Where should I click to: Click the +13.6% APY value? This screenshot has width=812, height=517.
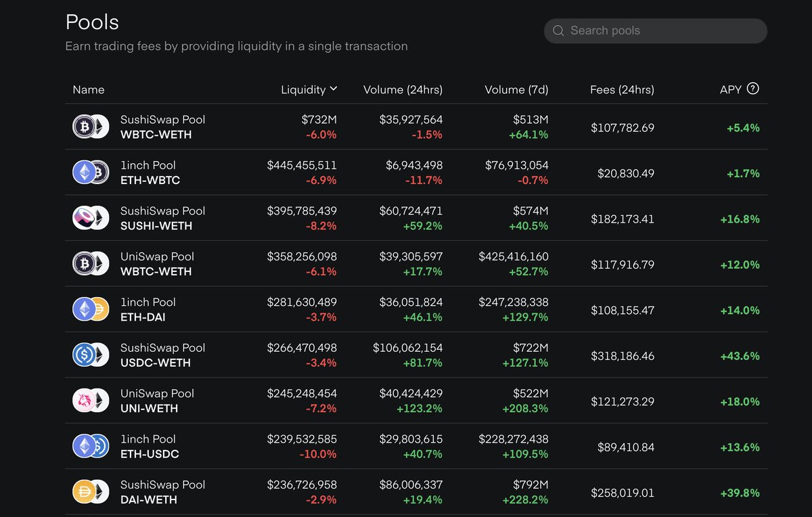tap(740, 447)
